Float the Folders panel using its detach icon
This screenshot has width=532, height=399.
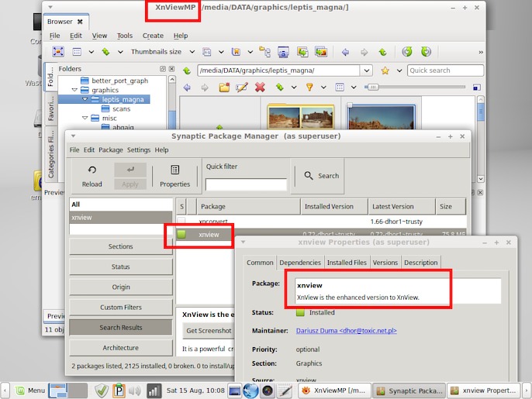pyautogui.click(x=163, y=69)
